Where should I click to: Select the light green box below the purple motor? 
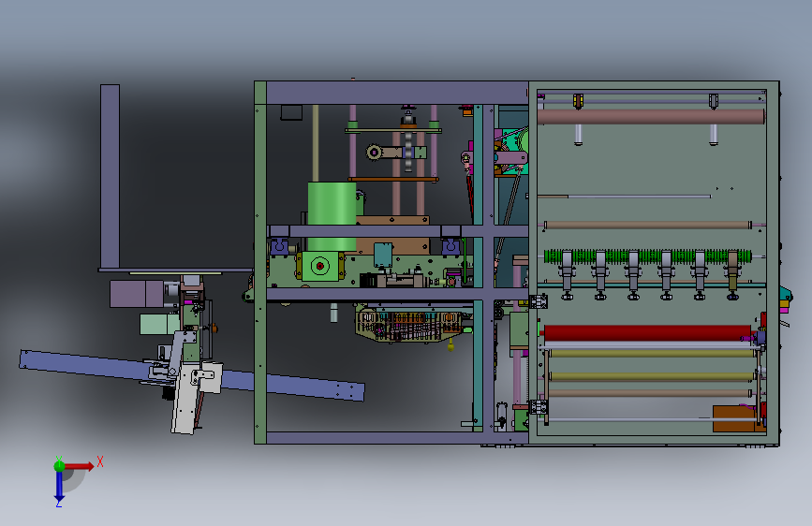pos(159,324)
